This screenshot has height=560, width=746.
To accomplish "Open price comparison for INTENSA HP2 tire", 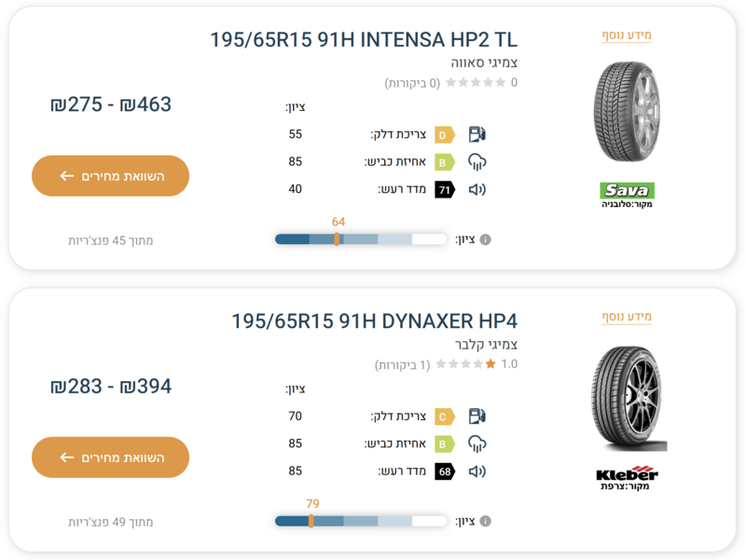I will (110, 176).
